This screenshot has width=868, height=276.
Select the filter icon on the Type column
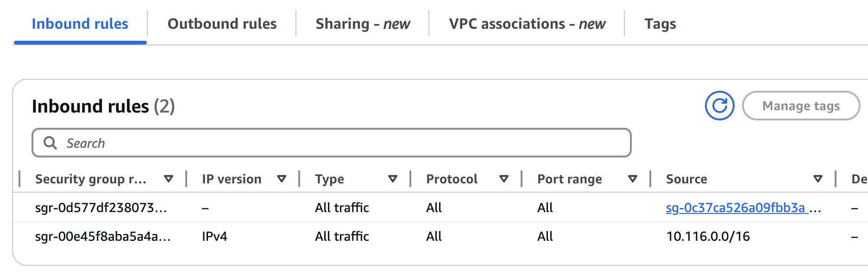393,178
